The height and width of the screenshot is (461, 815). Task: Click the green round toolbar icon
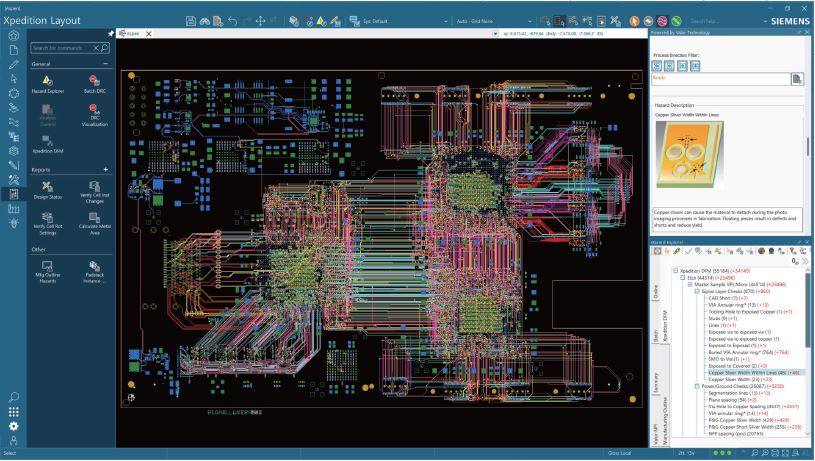click(x=676, y=21)
